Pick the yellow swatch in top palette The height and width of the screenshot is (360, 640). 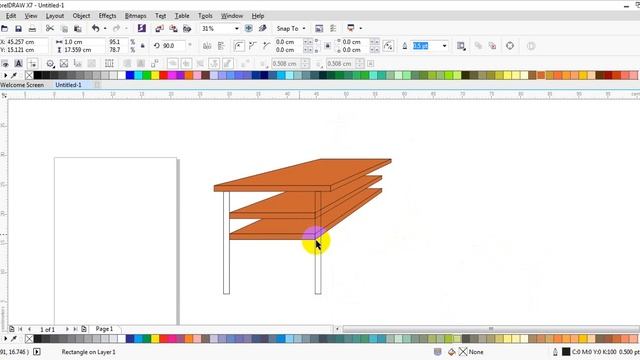click(x=155, y=75)
